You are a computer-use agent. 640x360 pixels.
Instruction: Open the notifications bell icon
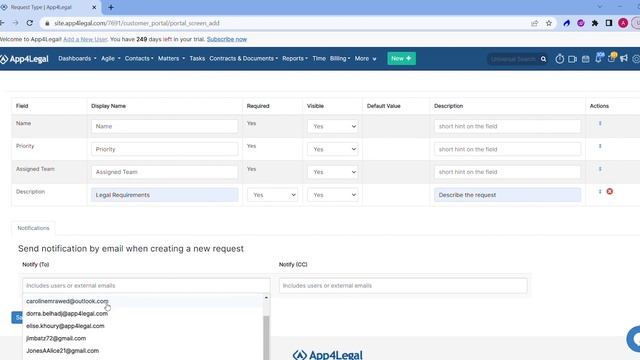click(x=598, y=58)
